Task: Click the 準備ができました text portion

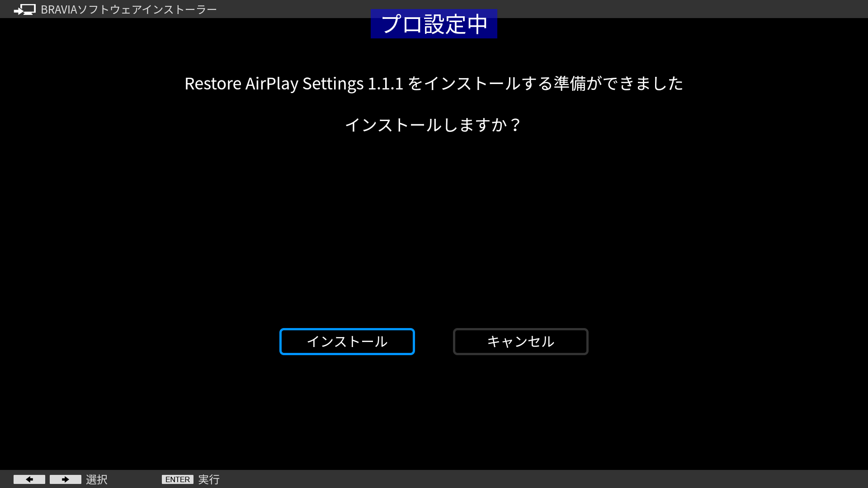Action: tap(618, 84)
